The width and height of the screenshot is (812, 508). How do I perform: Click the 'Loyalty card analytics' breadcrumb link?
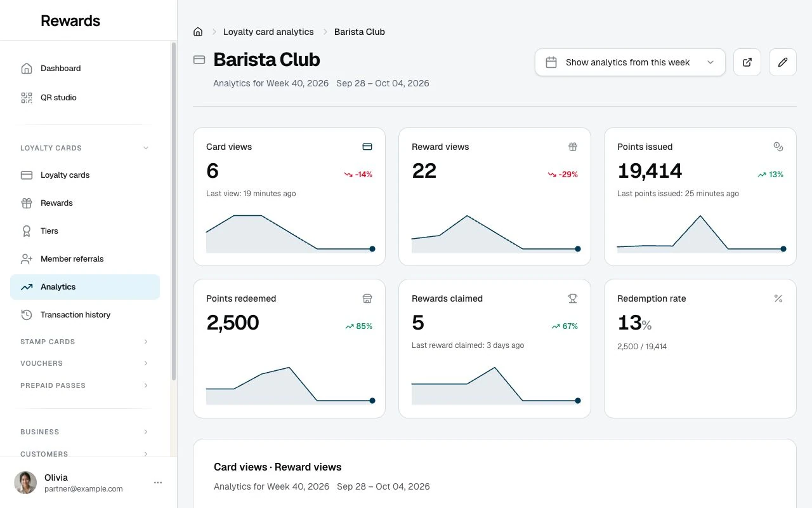point(268,32)
